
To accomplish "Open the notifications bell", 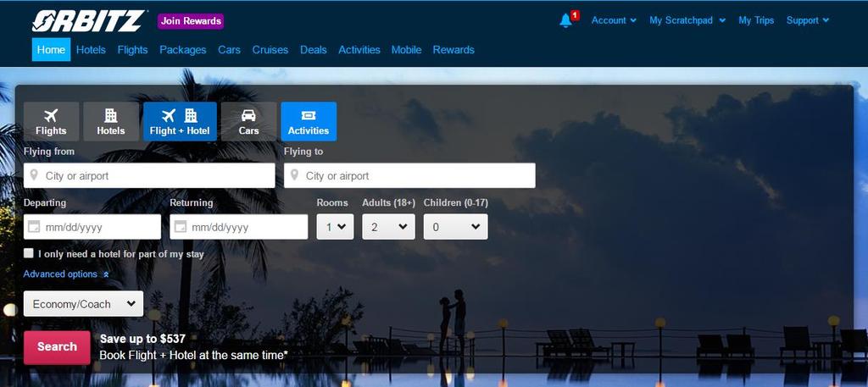I will [x=565, y=21].
